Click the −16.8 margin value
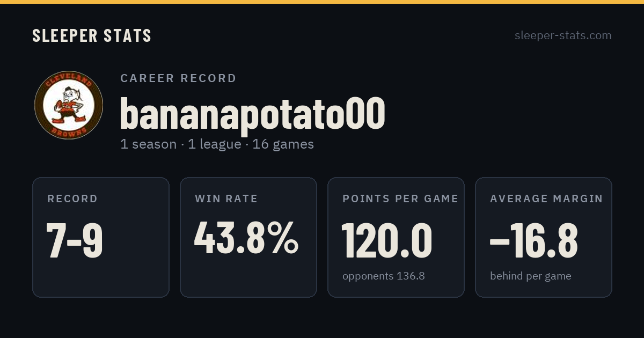 click(x=534, y=240)
